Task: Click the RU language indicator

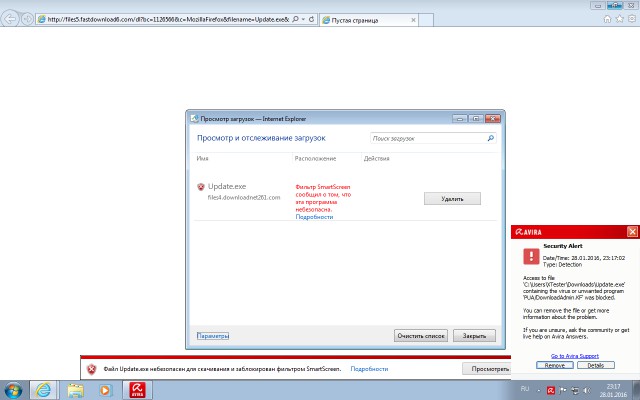Action: (525, 389)
